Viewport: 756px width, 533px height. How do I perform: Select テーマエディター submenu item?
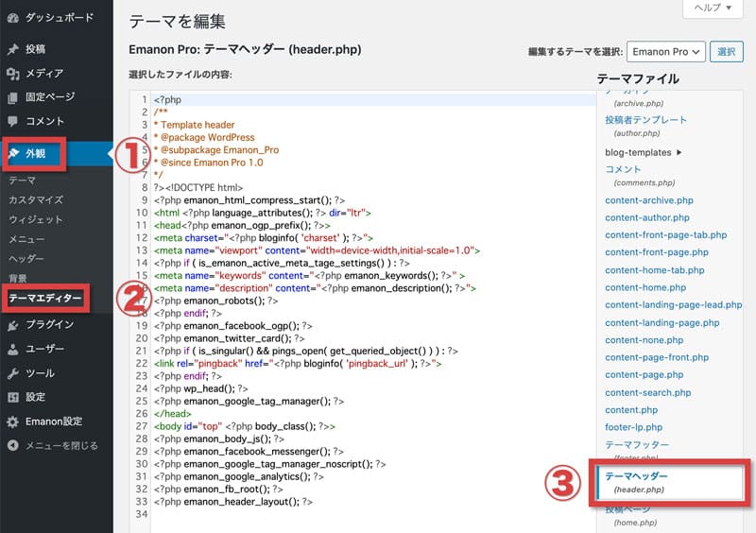[45, 298]
